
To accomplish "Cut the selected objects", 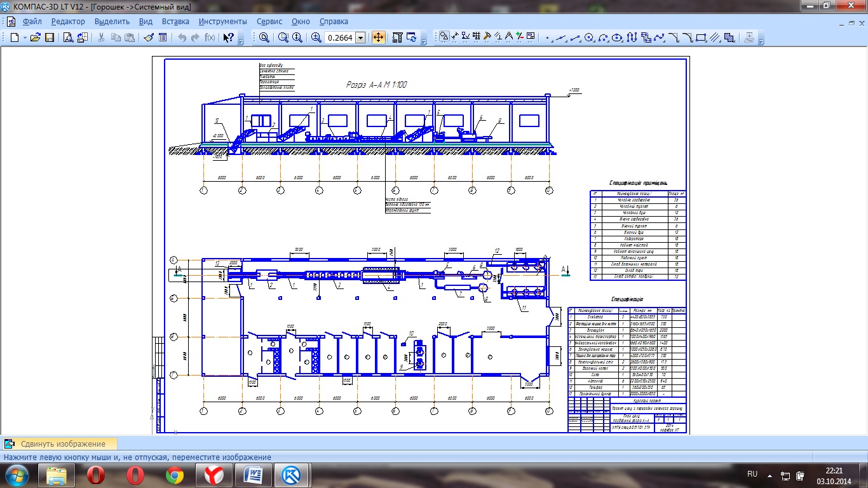I will coord(101,37).
